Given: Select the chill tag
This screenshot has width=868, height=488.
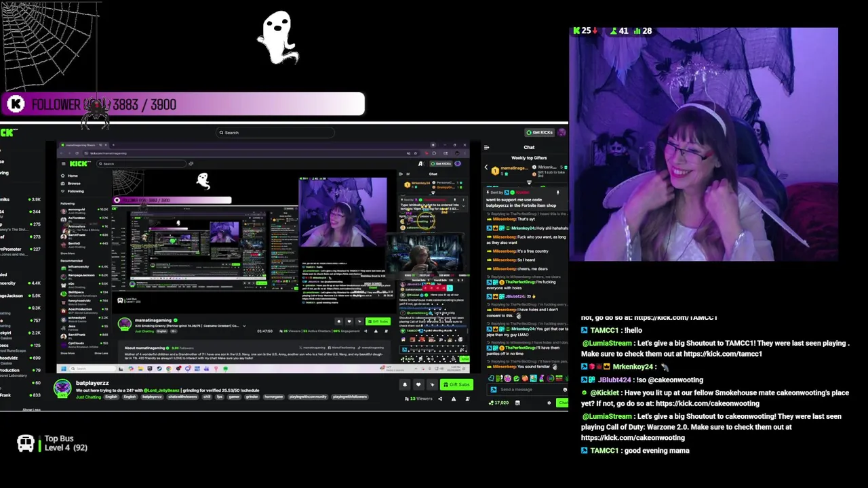Looking at the screenshot, I should click(x=207, y=397).
